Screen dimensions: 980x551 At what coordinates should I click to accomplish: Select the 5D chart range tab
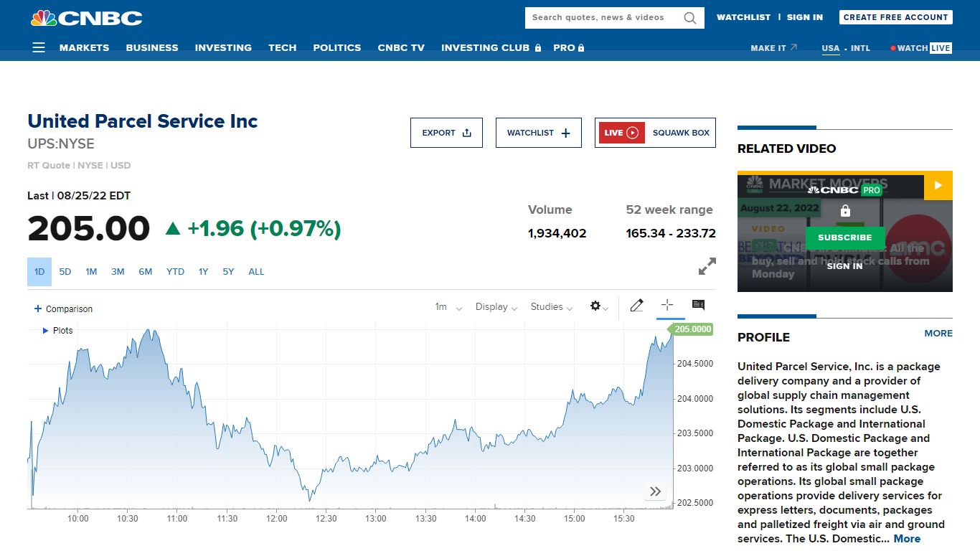tap(65, 272)
